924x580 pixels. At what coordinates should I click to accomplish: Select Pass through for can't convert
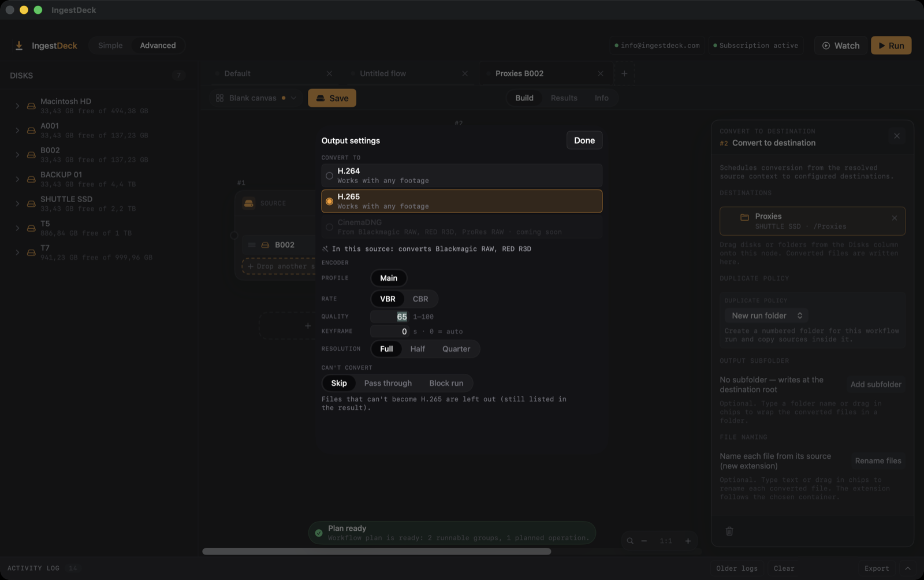click(x=388, y=383)
